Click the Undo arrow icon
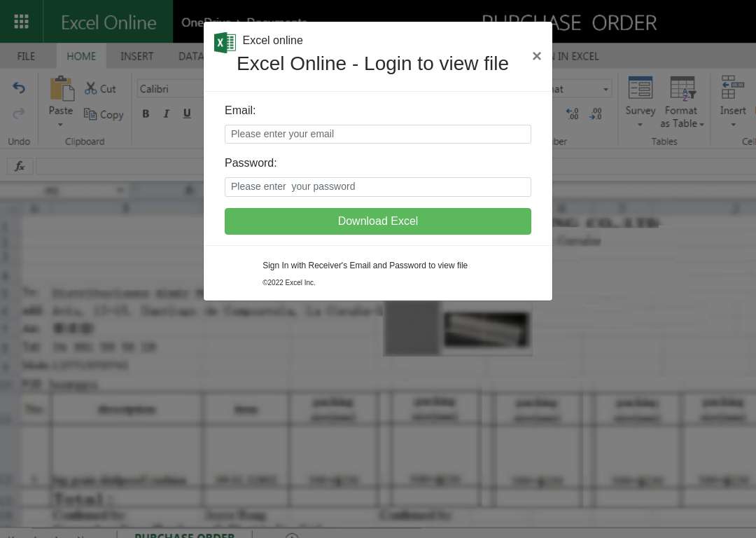Screen dimensions: 756x538 point(19,88)
